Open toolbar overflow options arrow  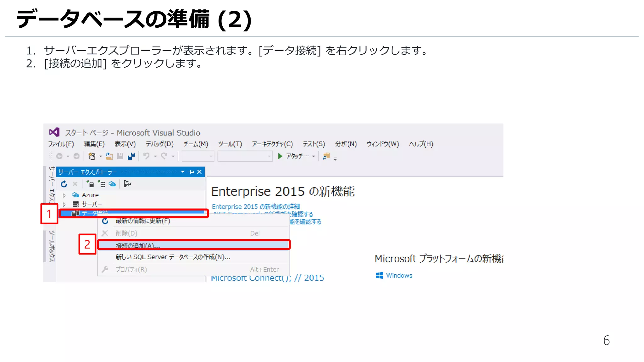pos(335,159)
